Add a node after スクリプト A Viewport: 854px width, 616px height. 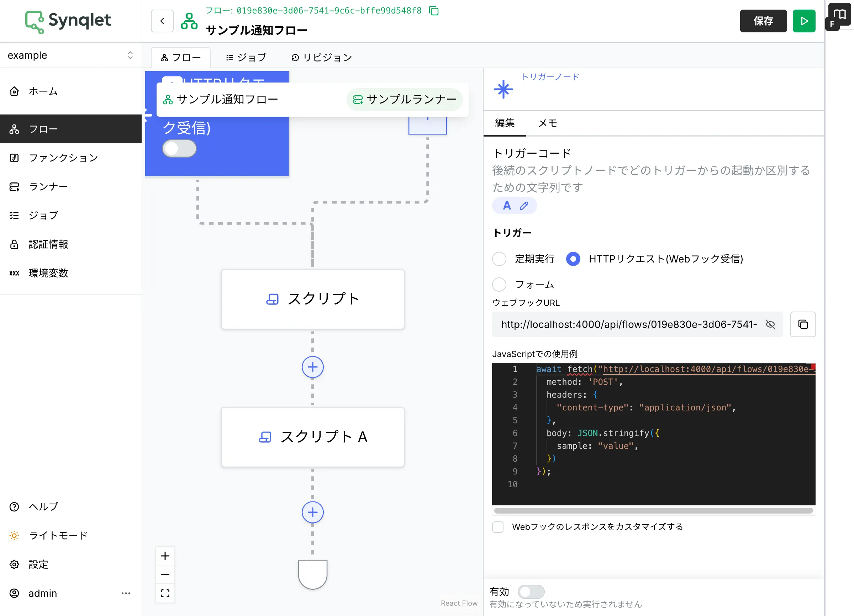[x=312, y=512]
